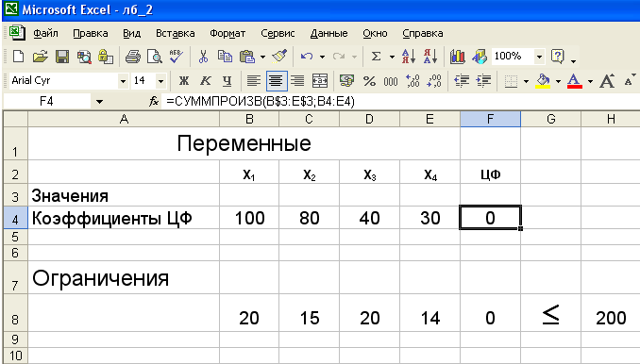Align text right
The width and height of the screenshot is (640, 364).
point(297,81)
